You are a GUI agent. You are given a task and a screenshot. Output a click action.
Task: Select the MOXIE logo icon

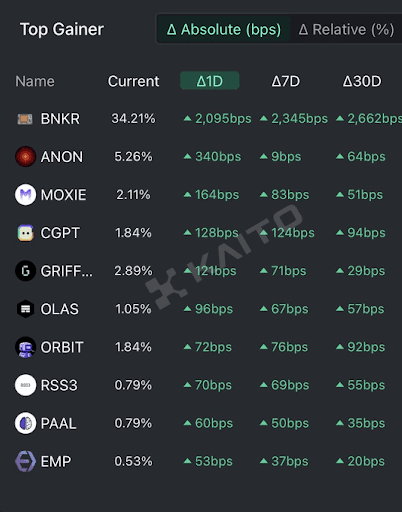click(25, 195)
